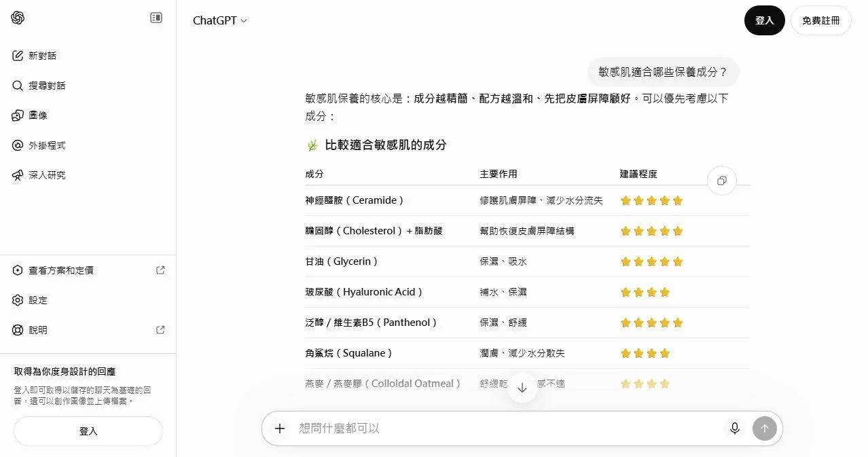The image size is (868, 457).
Task: Open attachments with the plus icon
Action: (x=279, y=428)
